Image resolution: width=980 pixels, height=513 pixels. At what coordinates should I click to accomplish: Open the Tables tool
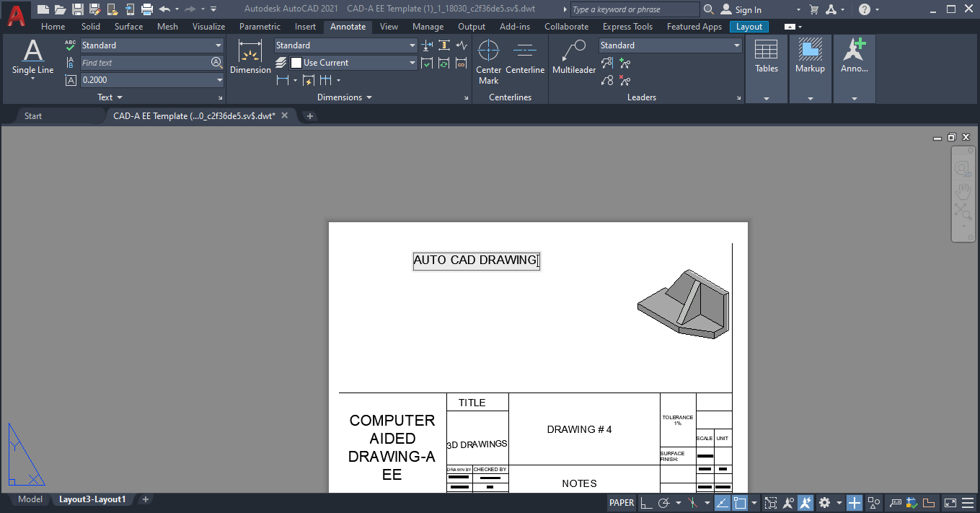(766, 58)
